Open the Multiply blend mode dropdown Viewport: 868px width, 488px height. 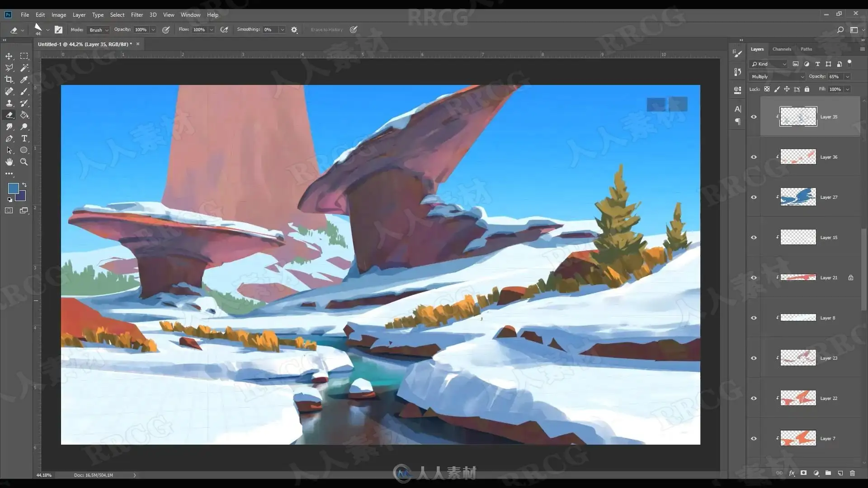coord(777,77)
